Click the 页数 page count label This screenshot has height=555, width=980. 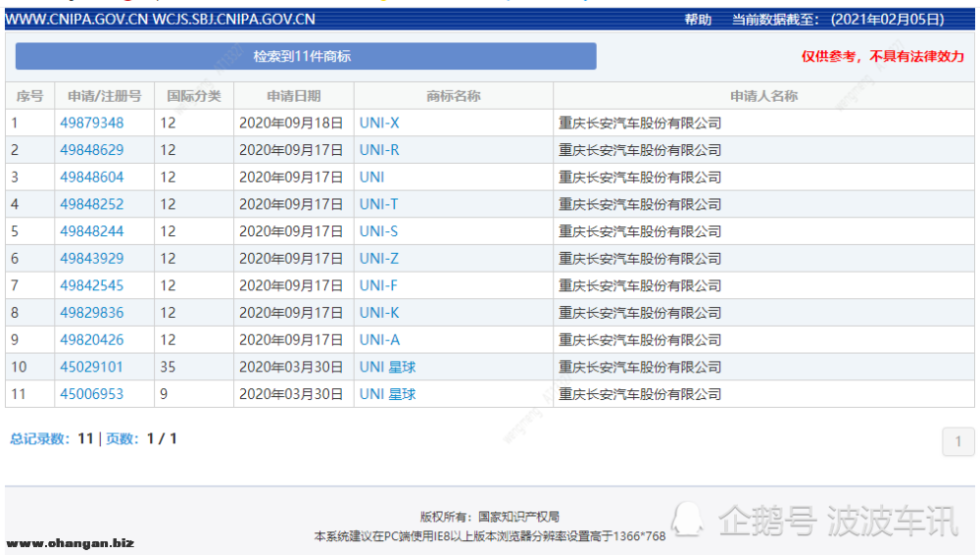click(x=122, y=439)
